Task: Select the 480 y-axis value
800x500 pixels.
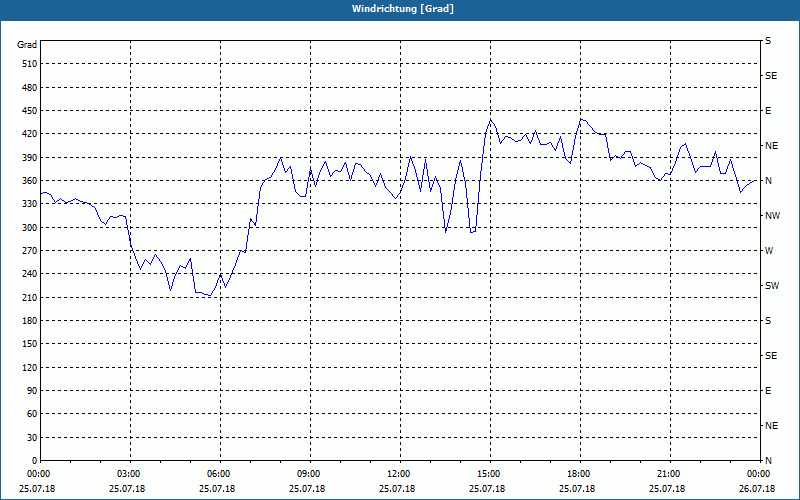Action: (30, 87)
